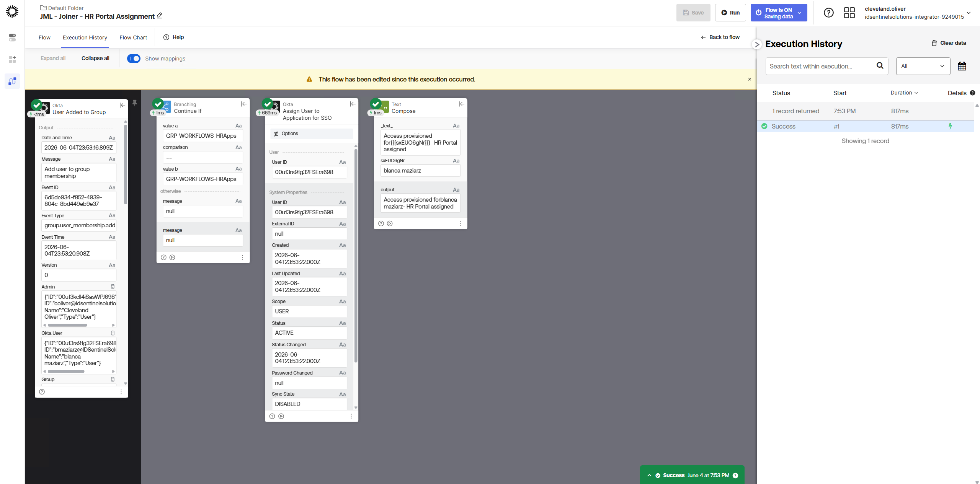Open more options on Continue If card
This screenshot has height=484, width=980.
point(242,257)
